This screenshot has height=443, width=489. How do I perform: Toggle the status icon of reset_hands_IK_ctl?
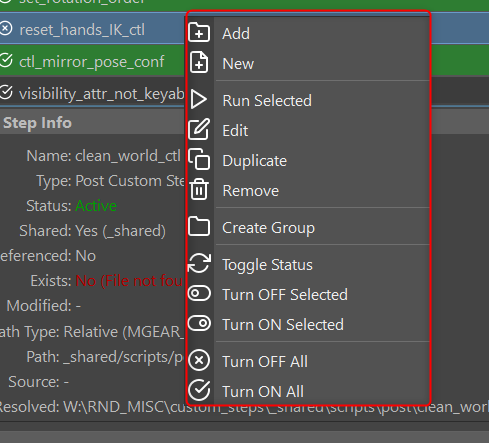coord(6,28)
